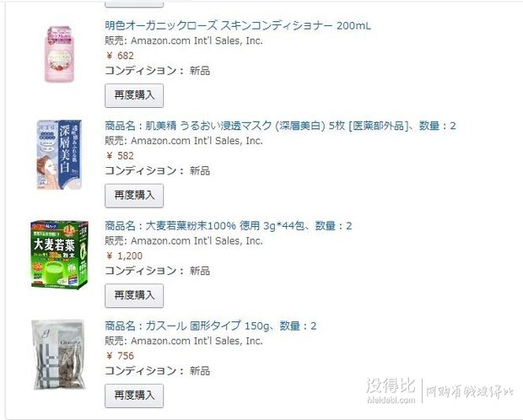Open the pink rose skin conditioner thumbnail
523x420 pixels.
pyautogui.click(x=59, y=54)
